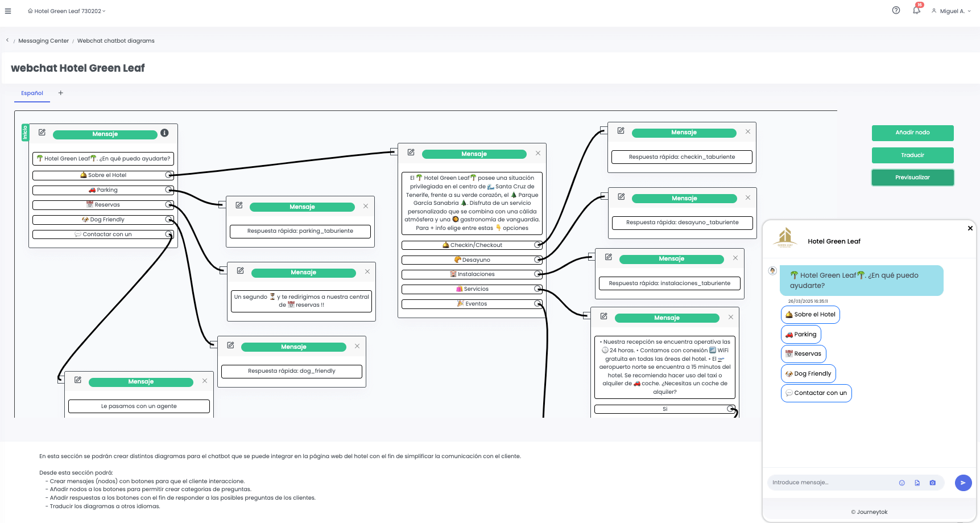Viewport: 980px width, 523px height.
Task: Click the Traducir button
Action: tap(912, 155)
